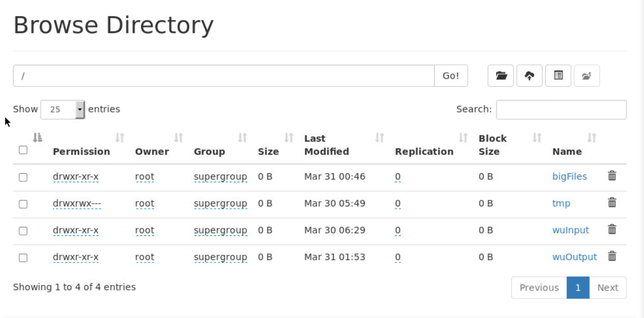Click the cut/paste list icon button
The image size is (644, 318).
tap(558, 76)
